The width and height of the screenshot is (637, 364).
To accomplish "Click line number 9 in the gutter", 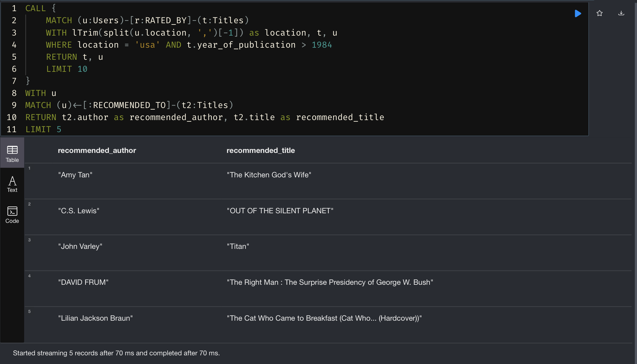I will pos(14,105).
